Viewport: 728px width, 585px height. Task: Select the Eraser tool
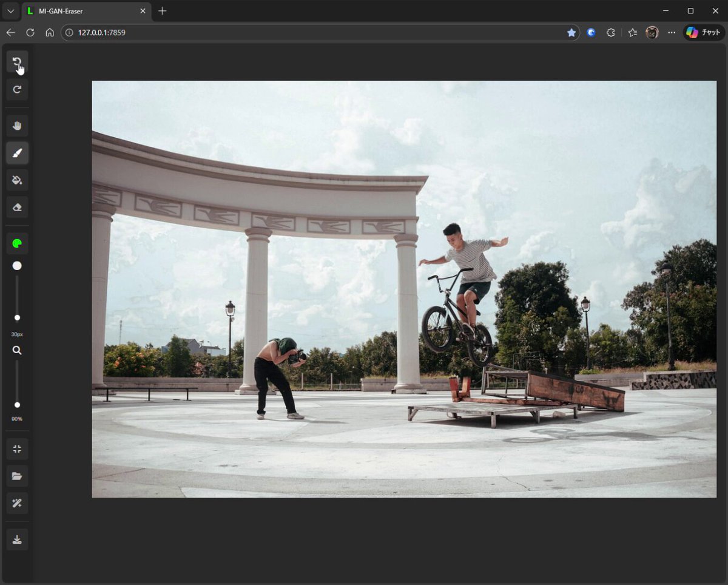point(17,207)
